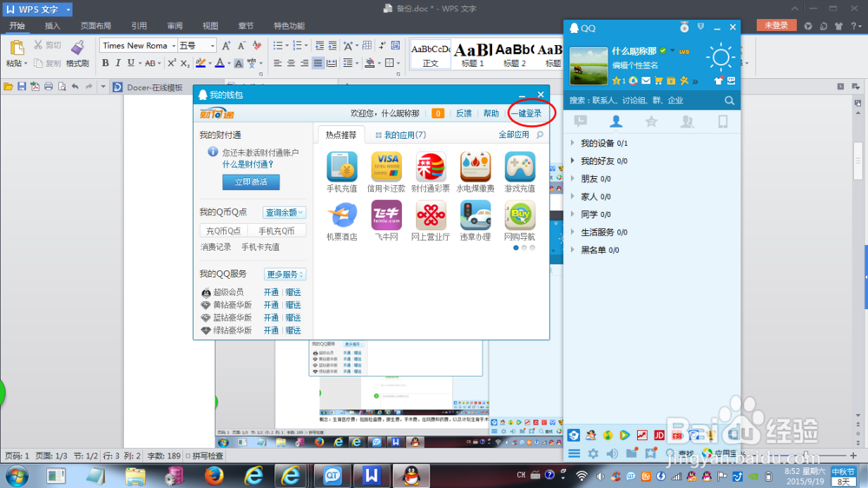Open the font size 五号 dropdown
This screenshot has width=868, height=488.
pyautogui.click(x=212, y=45)
